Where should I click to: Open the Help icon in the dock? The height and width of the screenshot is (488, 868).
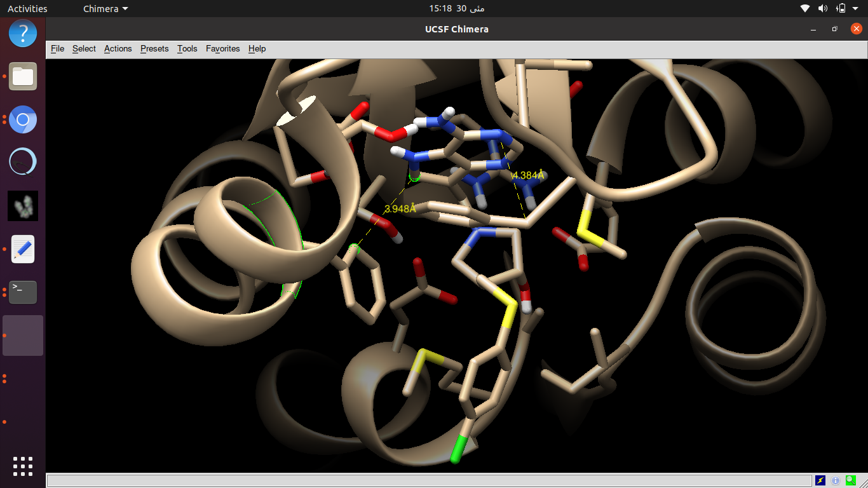point(23,32)
